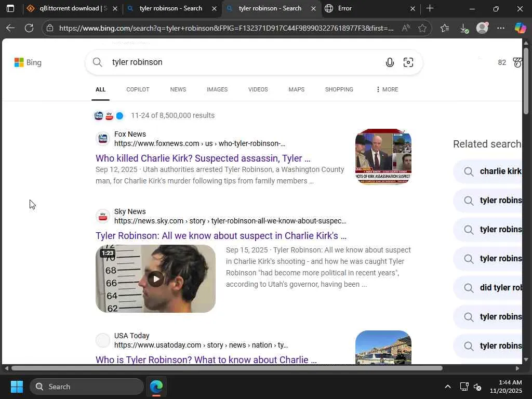Click the Sky News favicon

[102, 216]
